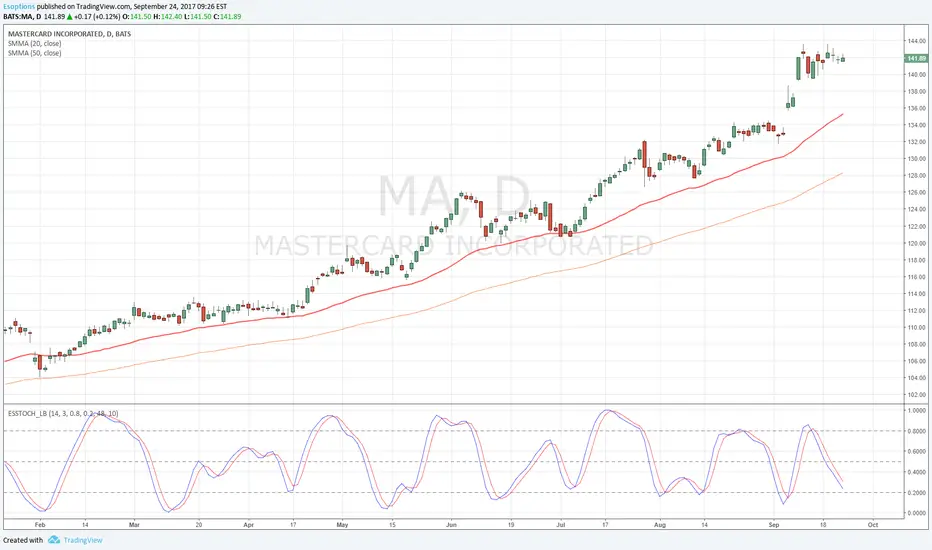Screen dimensions: 932x550
Task: Open the TradingView link beside Created with
Action: tap(83, 540)
